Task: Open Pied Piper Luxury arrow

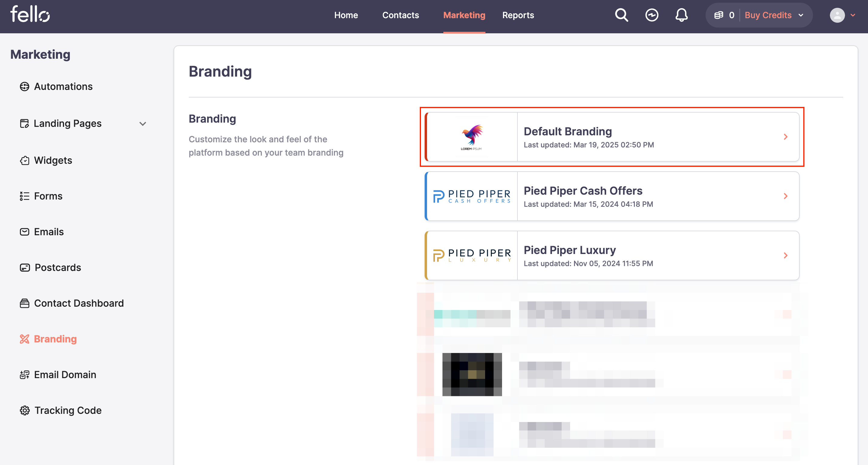Action: (785, 256)
